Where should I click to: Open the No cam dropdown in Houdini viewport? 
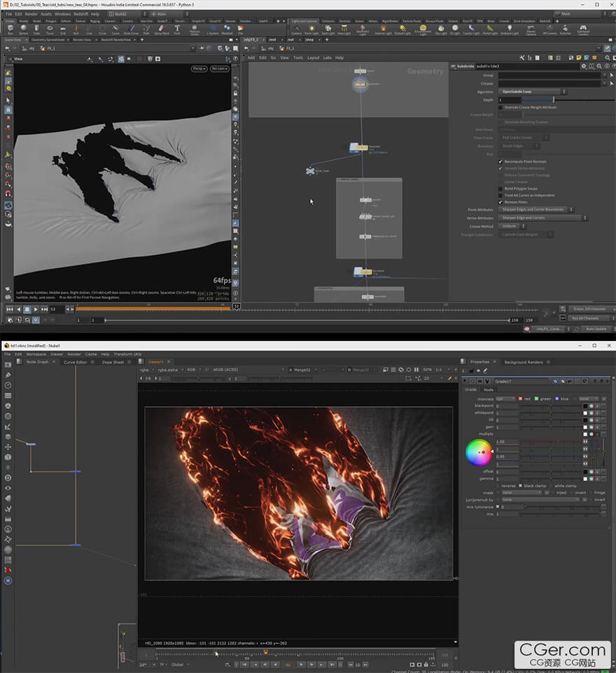(x=219, y=69)
